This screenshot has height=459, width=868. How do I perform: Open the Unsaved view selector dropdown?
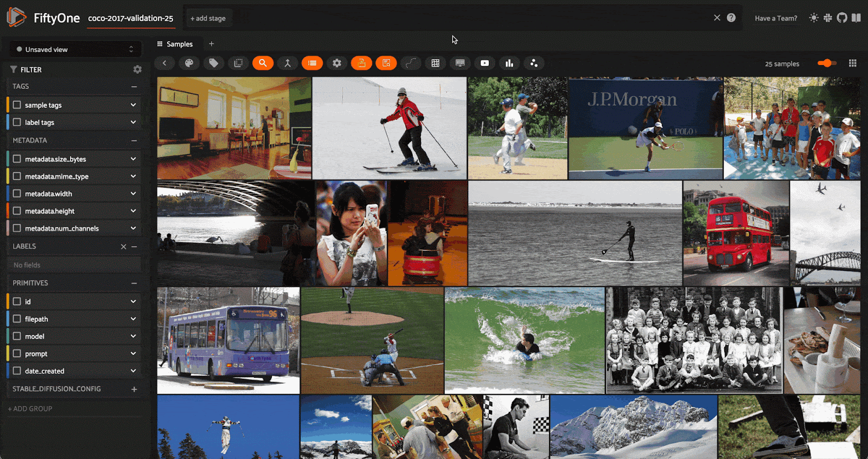75,49
